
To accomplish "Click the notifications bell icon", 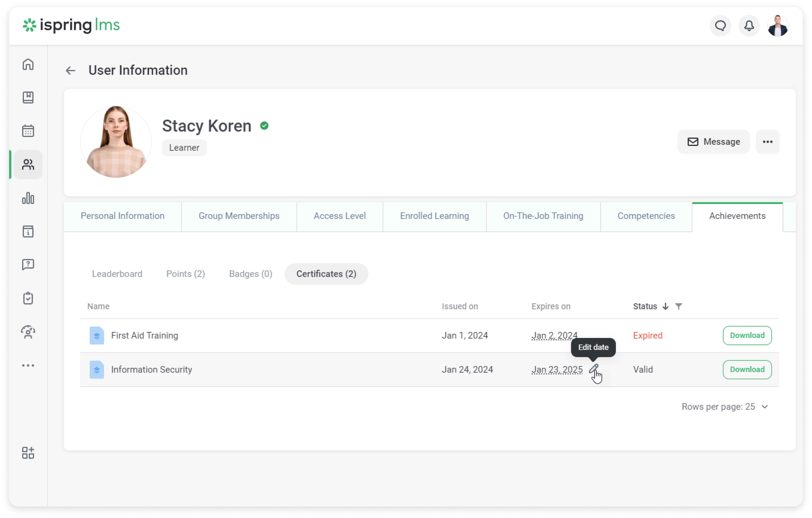I will click(x=749, y=26).
